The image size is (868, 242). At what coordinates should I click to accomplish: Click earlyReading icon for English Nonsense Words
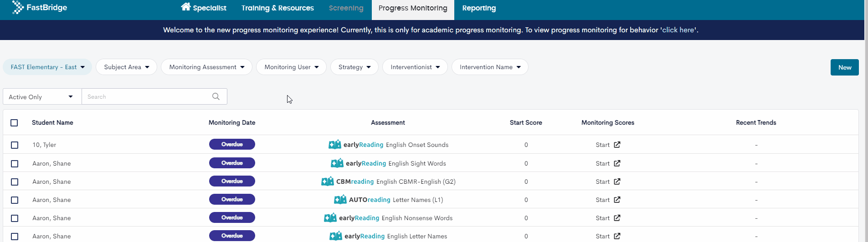pyautogui.click(x=330, y=218)
